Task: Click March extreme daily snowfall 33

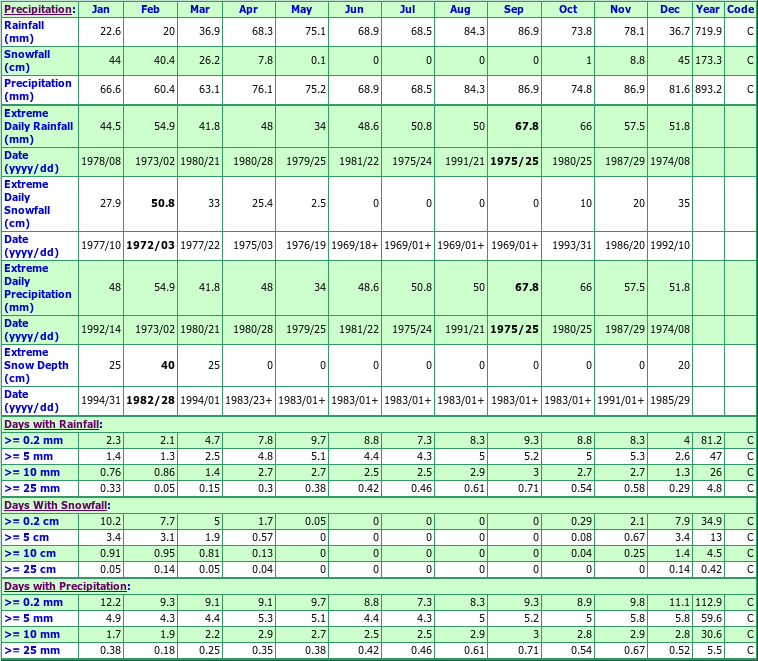Action: point(214,204)
